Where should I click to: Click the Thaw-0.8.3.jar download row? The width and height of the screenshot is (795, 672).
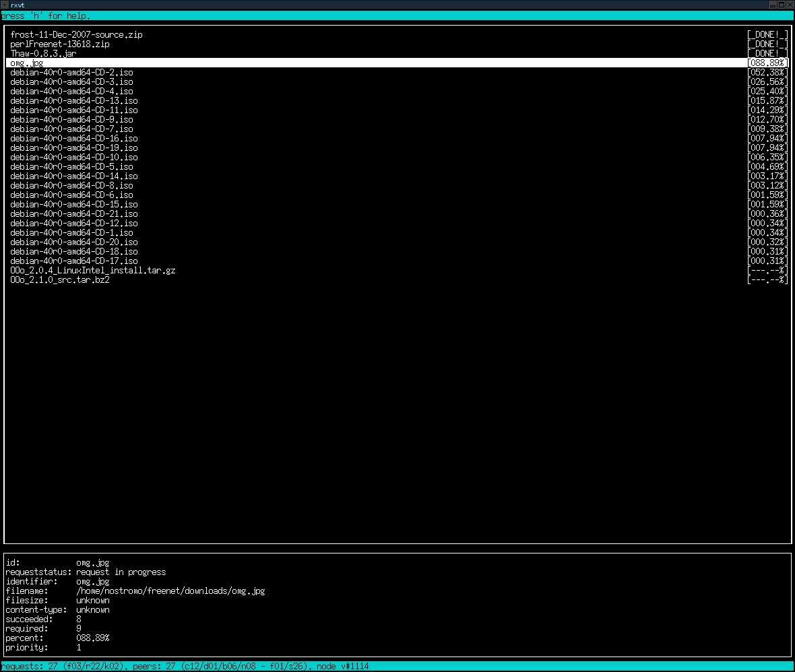(43, 53)
